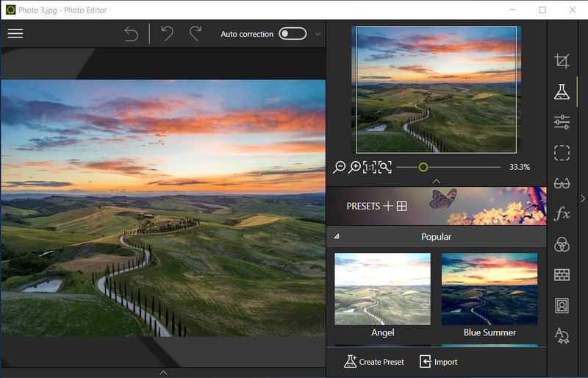Collapse the navigator panel with the up chevron
The width and height of the screenshot is (588, 378).
436,182
